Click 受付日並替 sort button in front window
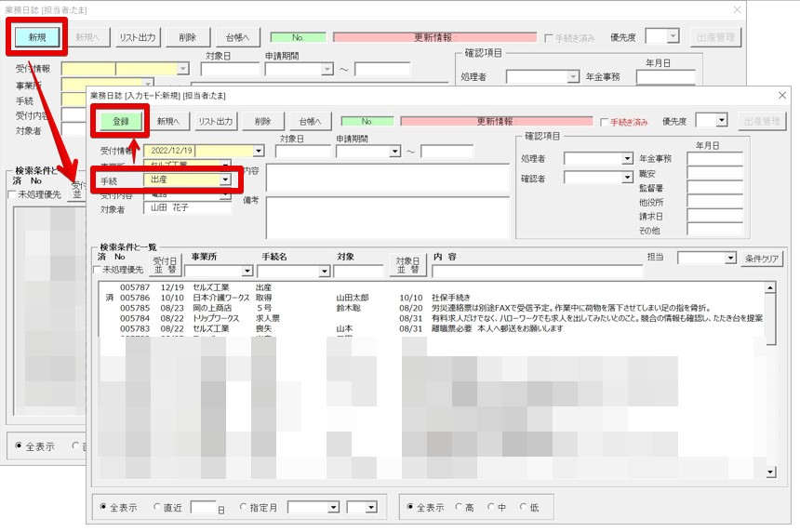 pos(165,265)
